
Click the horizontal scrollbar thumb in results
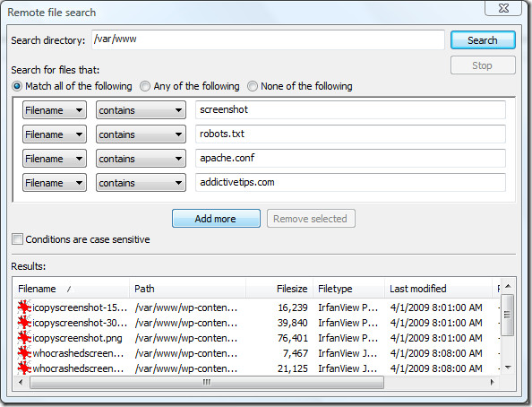tap(207, 382)
